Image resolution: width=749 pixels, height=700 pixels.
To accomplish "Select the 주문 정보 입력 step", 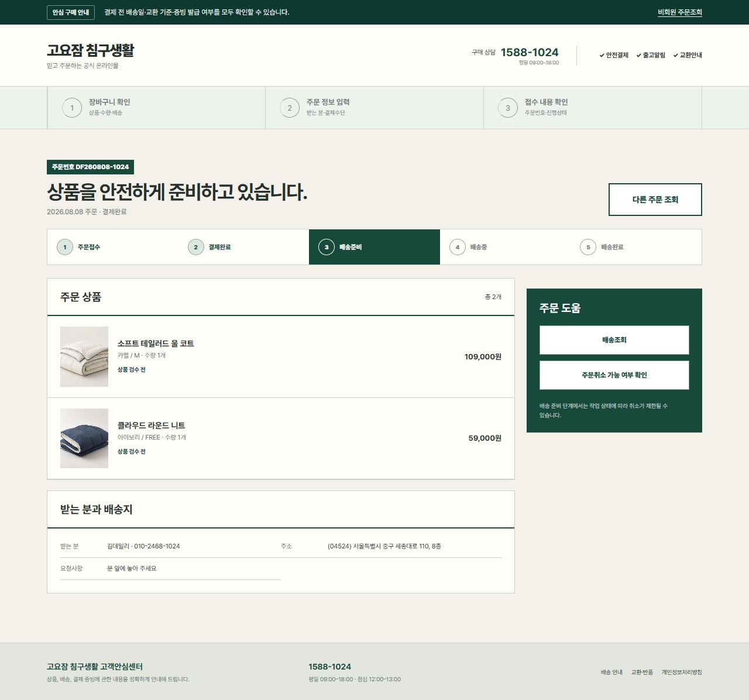I will (x=374, y=108).
